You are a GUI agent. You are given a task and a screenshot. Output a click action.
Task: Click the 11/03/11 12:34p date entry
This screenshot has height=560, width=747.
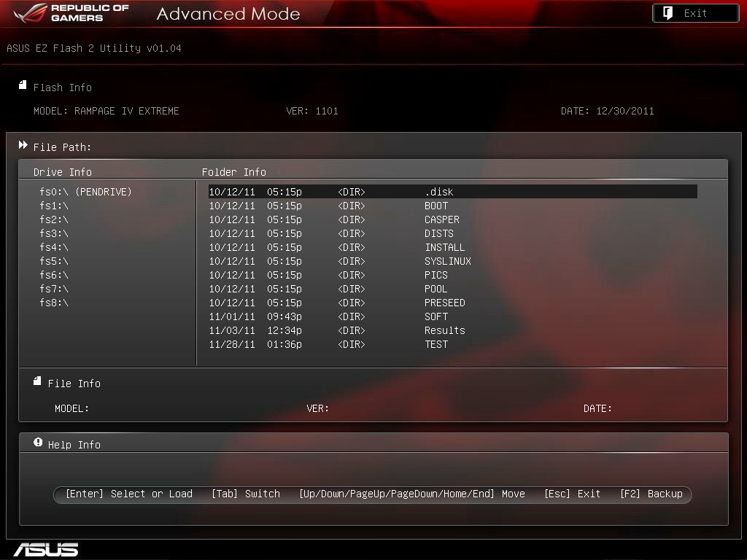point(255,330)
